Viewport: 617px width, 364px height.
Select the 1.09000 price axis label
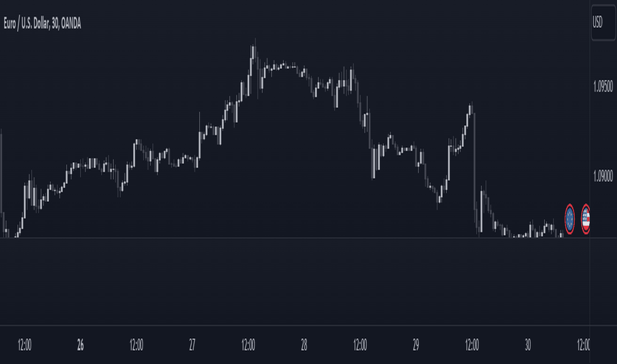tap(603, 176)
